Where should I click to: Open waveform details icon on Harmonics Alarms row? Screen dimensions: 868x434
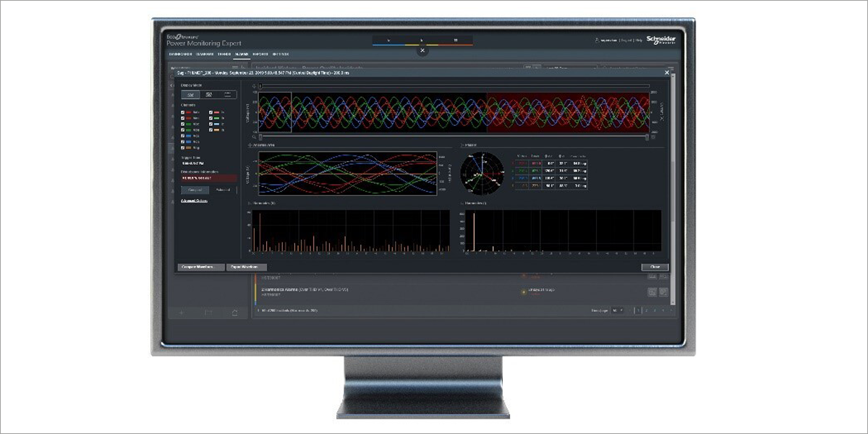click(651, 292)
